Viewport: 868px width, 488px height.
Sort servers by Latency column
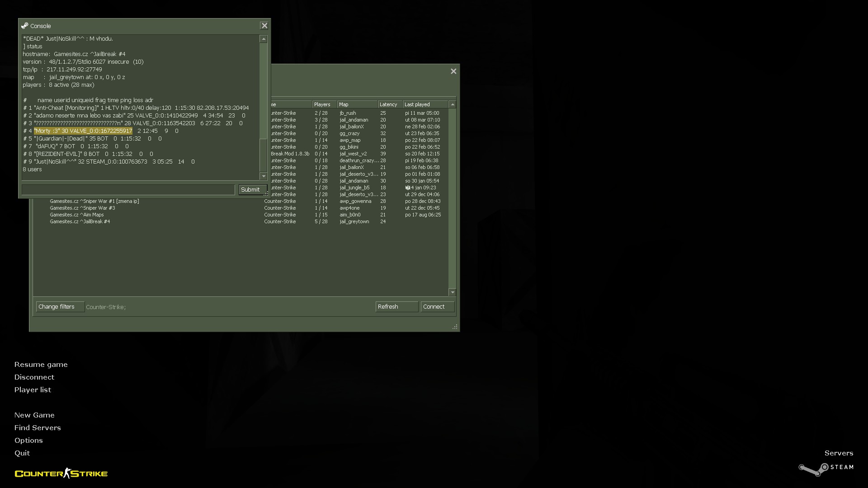(x=390, y=104)
